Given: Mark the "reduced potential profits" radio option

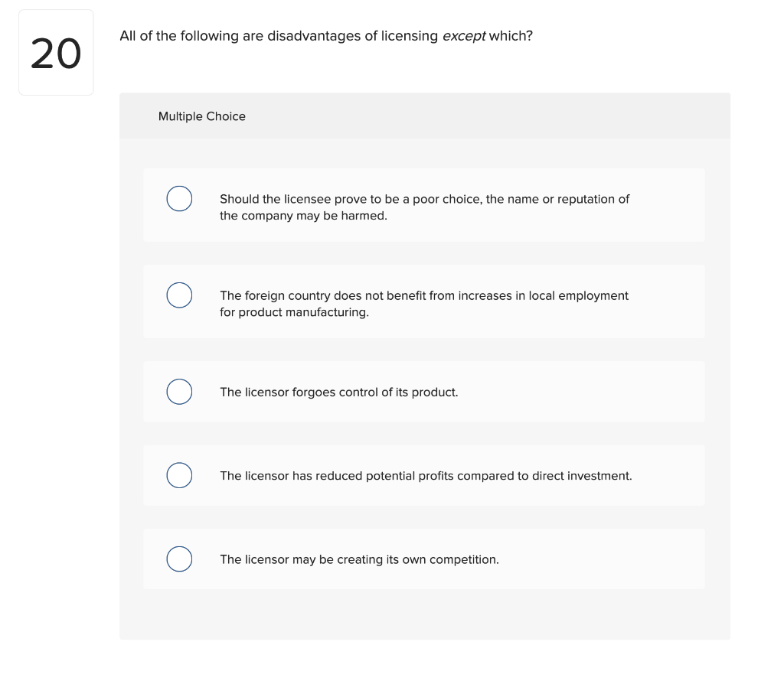Looking at the screenshot, I should click(x=179, y=475).
